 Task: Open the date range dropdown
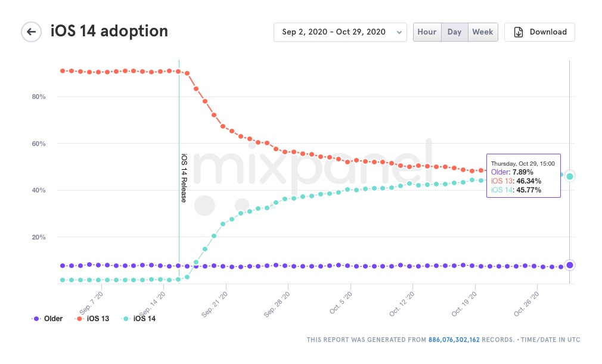point(334,32)
